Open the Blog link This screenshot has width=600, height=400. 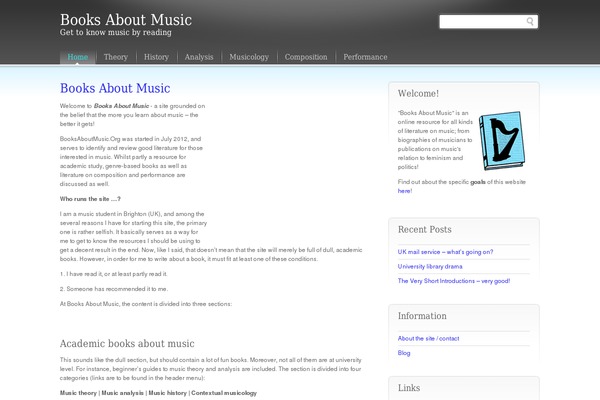tap(404, 353)
